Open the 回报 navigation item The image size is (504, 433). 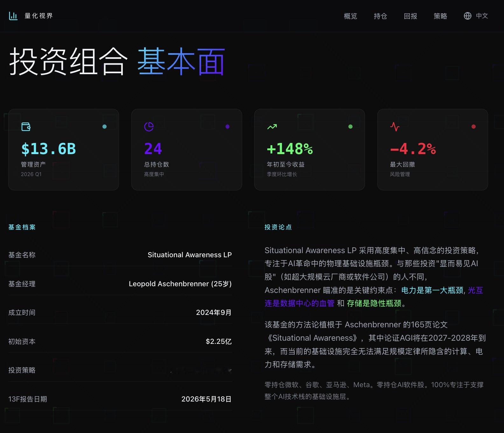click(x=410, y=16)
